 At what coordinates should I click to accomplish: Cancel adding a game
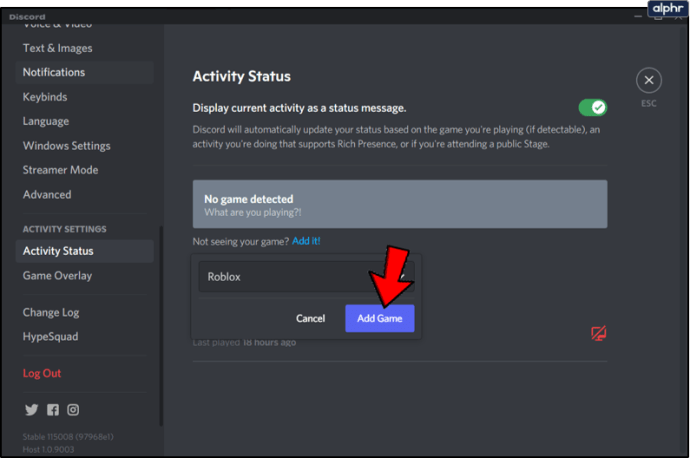(x=310, y=318)
